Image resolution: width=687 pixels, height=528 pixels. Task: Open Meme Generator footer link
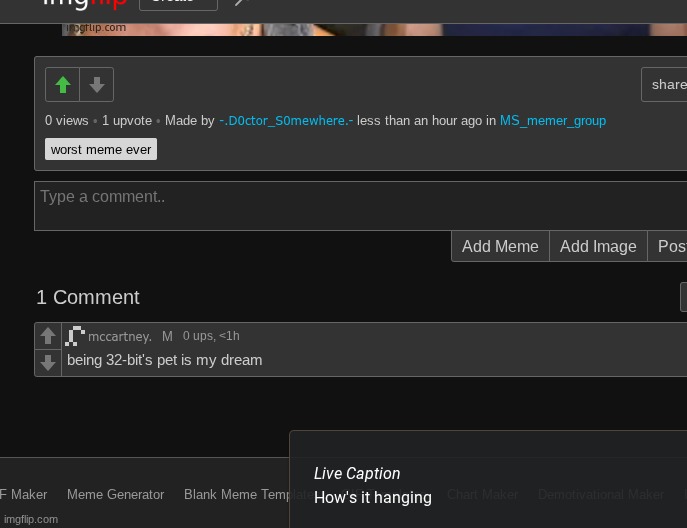click(115, 494)
